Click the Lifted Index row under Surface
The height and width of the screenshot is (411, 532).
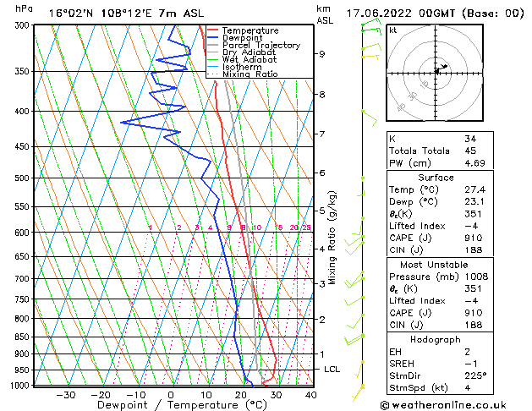click(x=440, y=226)
